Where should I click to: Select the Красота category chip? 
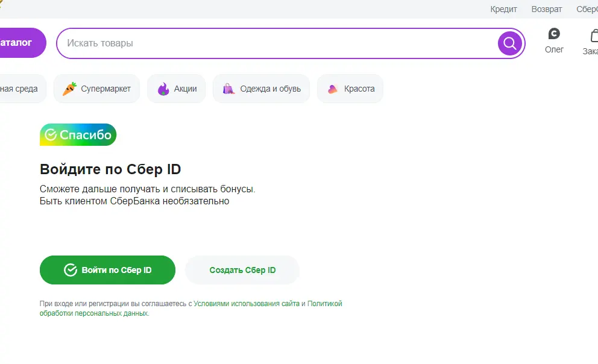point(350,89)
